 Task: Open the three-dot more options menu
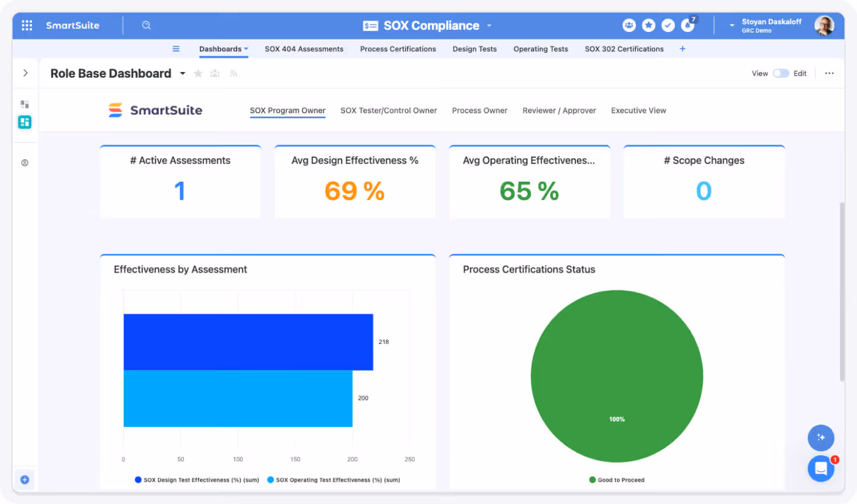pos(829,73)
